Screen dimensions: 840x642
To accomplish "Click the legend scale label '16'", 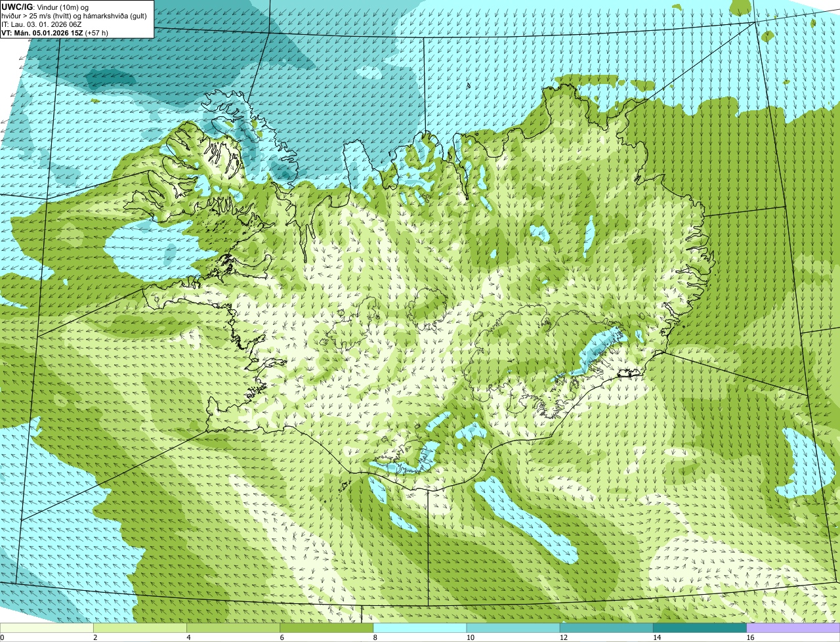I will (x=750, y=637).
